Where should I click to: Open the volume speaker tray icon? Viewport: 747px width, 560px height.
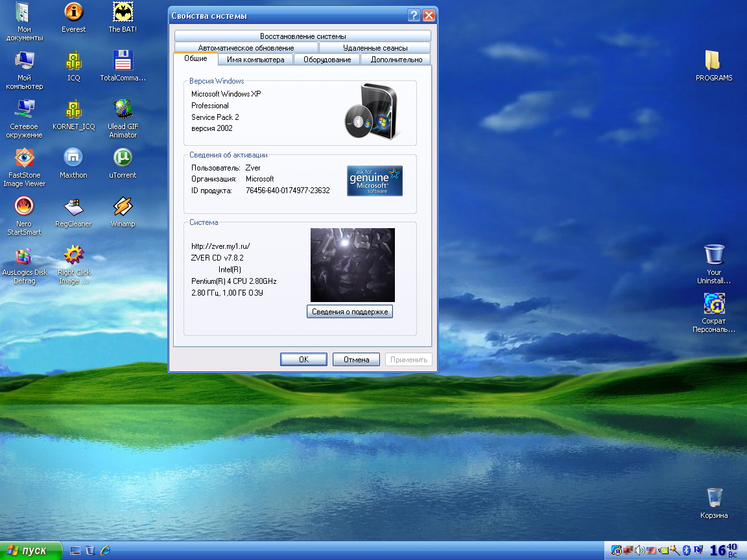(639, 550)
